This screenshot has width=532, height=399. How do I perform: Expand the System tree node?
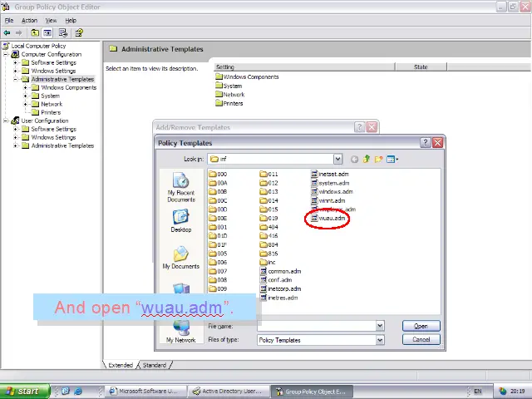click(26, 96)
